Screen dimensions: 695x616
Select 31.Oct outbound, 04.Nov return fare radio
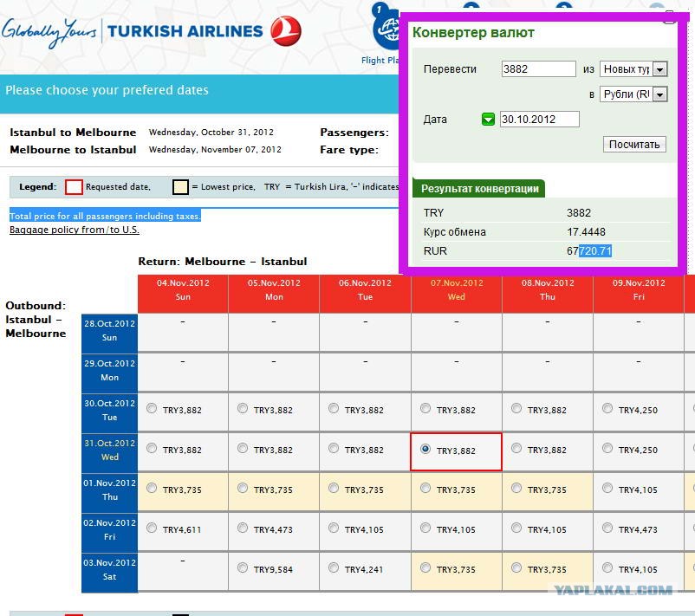coord(152,448)
